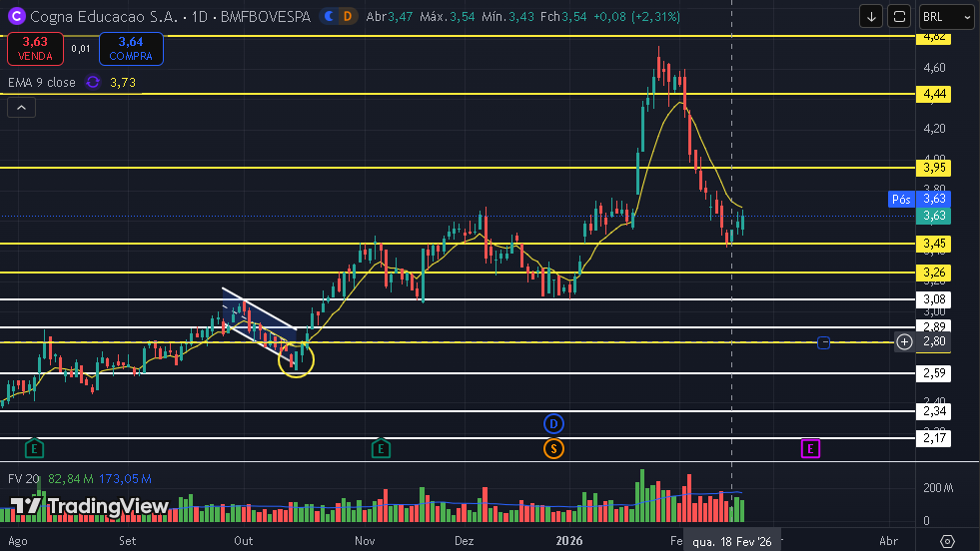Click the 2026 label on the time axis

568,541
